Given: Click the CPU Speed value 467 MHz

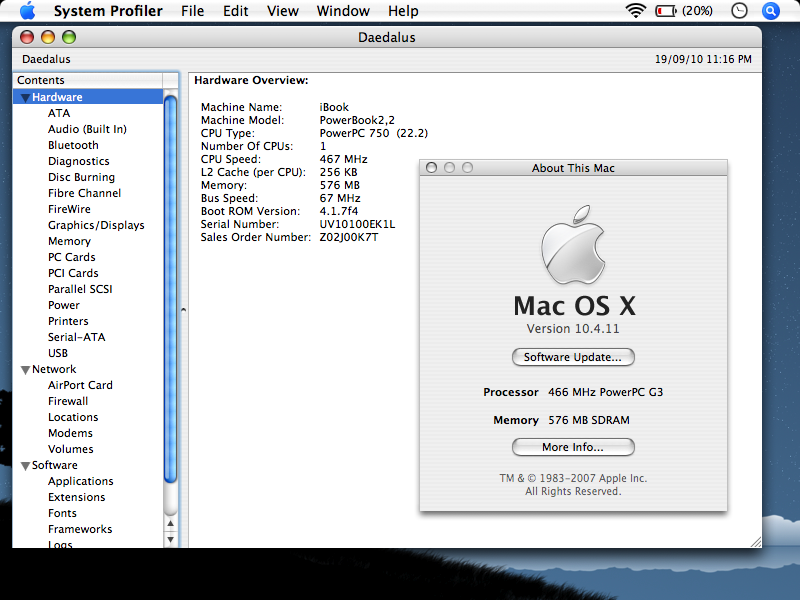Looking at the screenshot, I should tap(343, 159).
